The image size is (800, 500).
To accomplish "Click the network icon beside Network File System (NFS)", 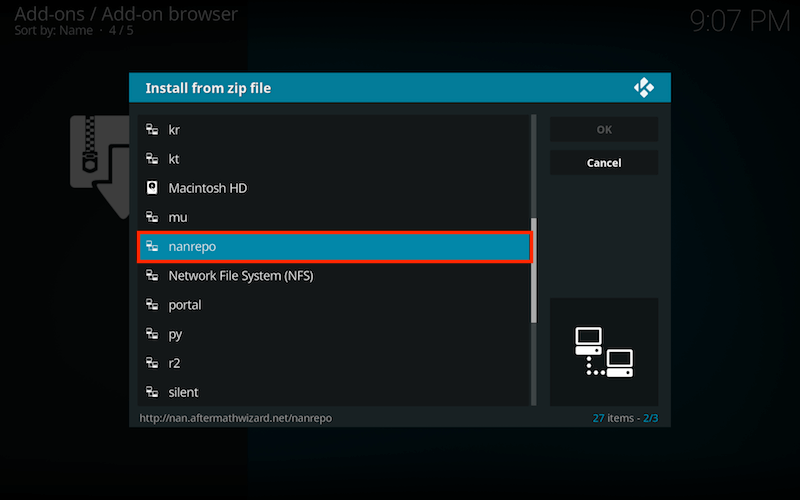I will (152, 276).
